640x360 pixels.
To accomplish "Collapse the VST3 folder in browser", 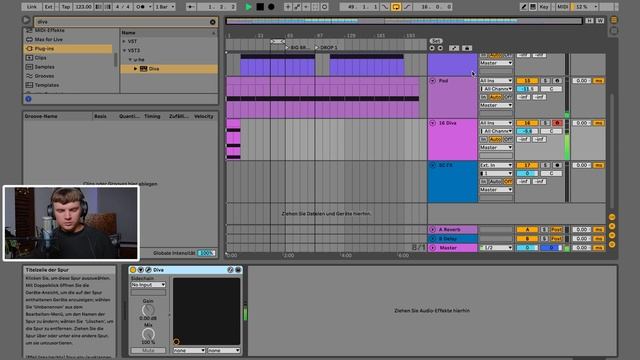I will coord(124,51).
